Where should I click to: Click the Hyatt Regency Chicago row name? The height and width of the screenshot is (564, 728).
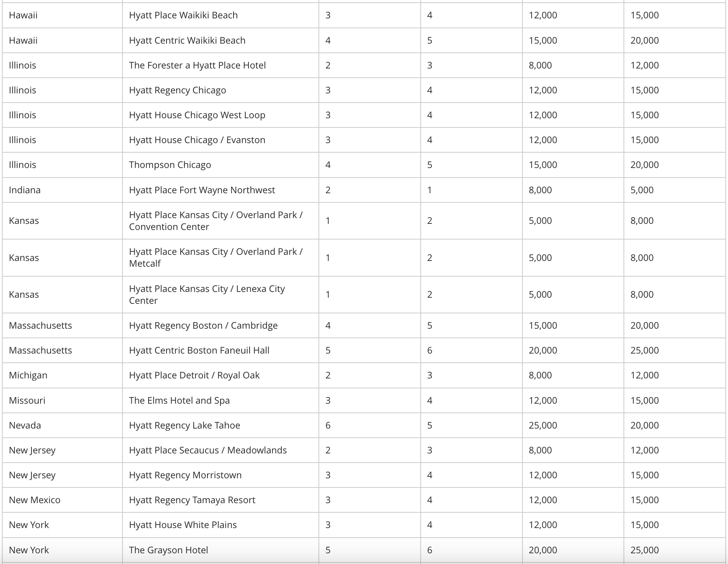[178, 90]
